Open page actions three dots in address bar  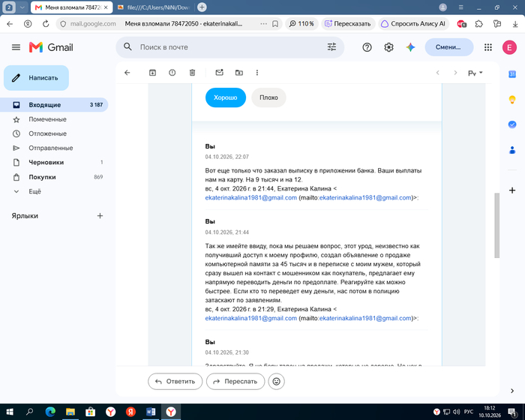[263, 24]
